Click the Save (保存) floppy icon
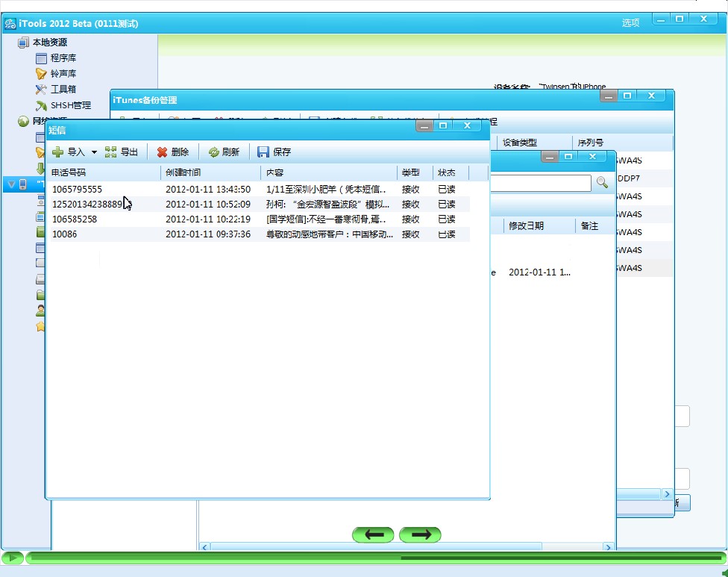 click(263, 152)
